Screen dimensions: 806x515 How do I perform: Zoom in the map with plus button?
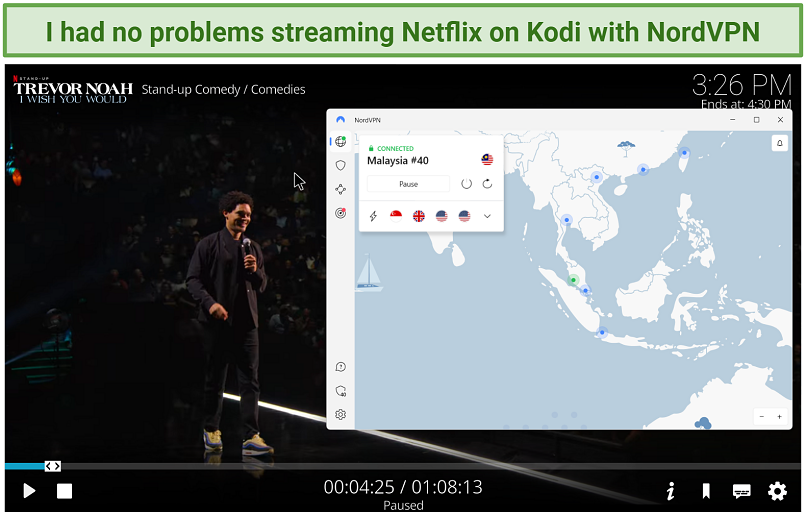point(780,417)
